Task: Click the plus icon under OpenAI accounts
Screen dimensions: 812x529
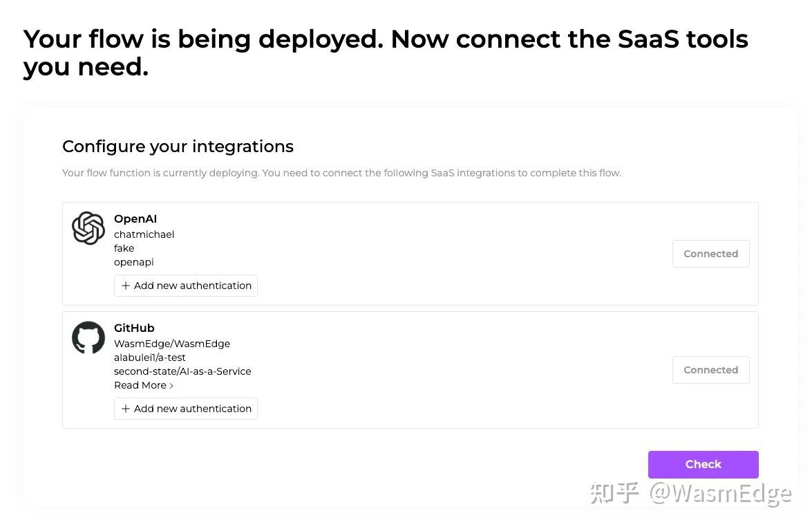Action: 126,286
